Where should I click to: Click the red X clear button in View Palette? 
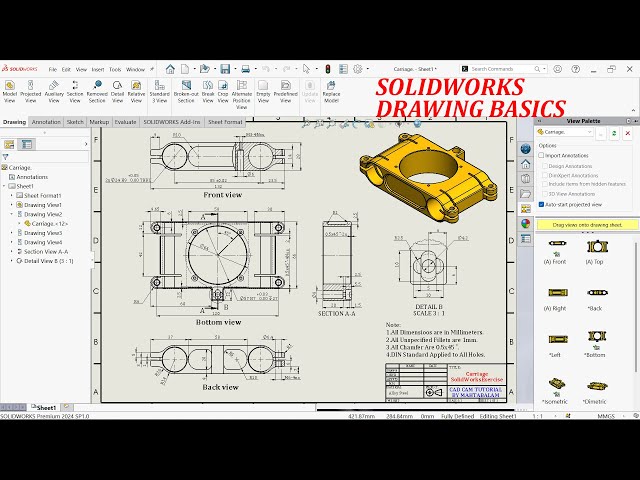point(628,133)
